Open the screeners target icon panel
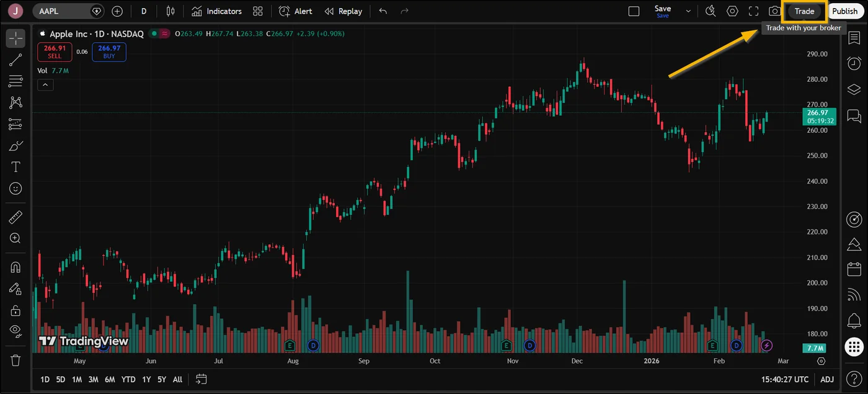 [x=854, y=220]
